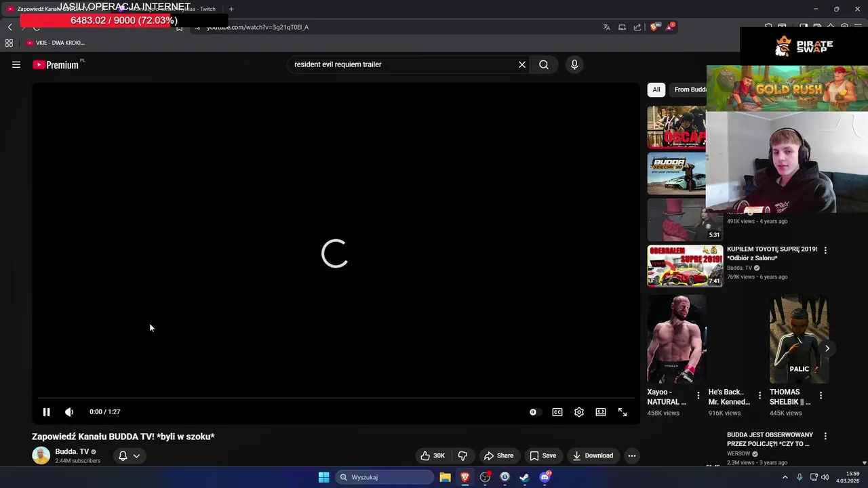Click the Wyszukaj taskbar search box
Viewport: 868px width, 488px height.
click(384, 477)
